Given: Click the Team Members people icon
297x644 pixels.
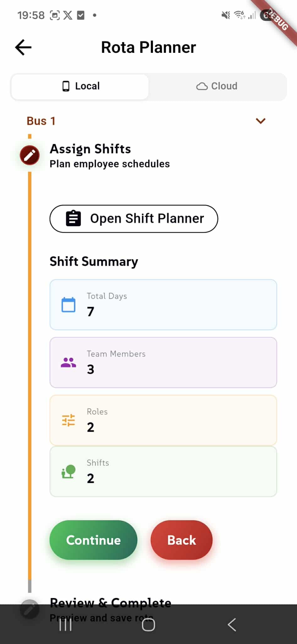Looking at the screenshot, I should tap(68, 363).
